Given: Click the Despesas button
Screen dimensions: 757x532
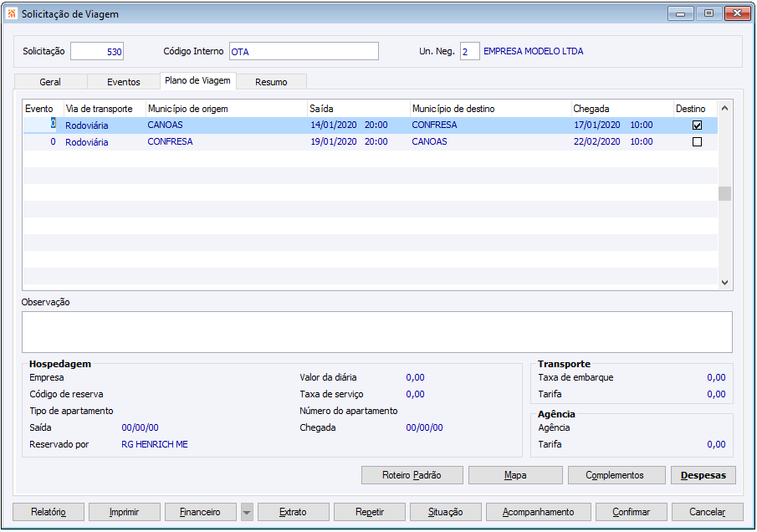Looking at the screenshot, I should tap(703, 475).
